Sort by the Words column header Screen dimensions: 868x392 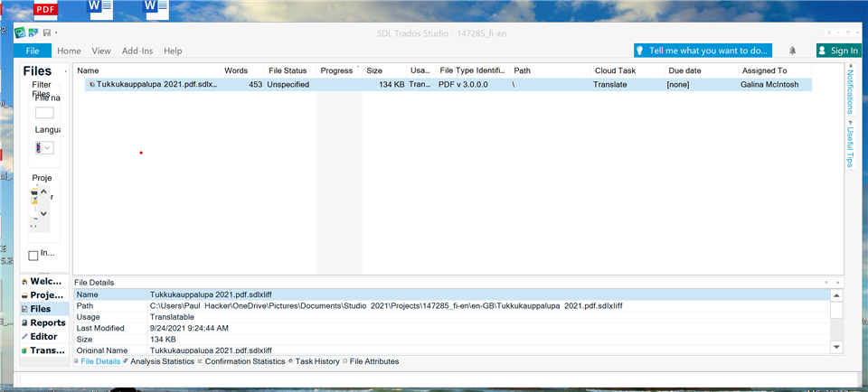242,70
